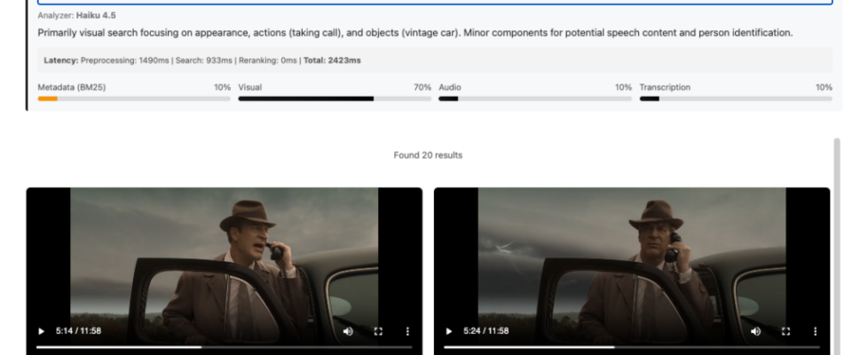This screenshot has width=868, height=355.
Task: Play the left video at 5:14
Action: (41, 331)
